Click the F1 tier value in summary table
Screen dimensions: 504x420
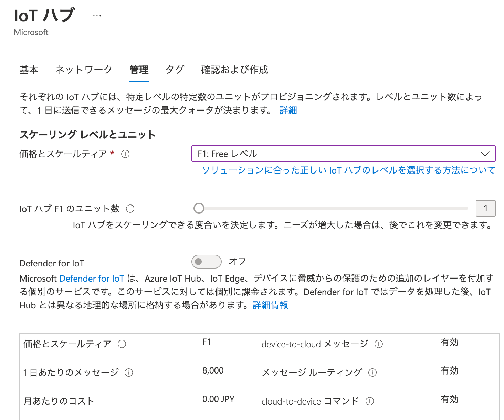[207, 342]
